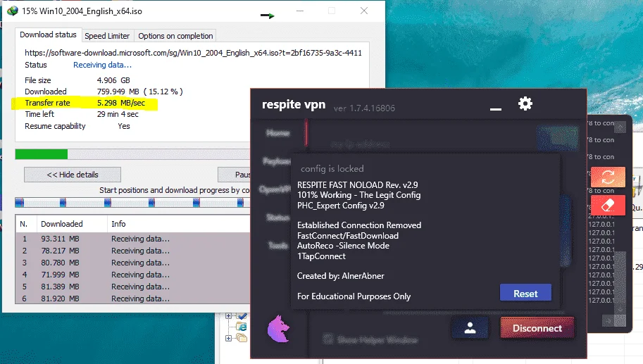The width and height of the screenshot is (643, 364).
Task: Expand the tree node beside the checkmark folder
Action: [228, 316]
